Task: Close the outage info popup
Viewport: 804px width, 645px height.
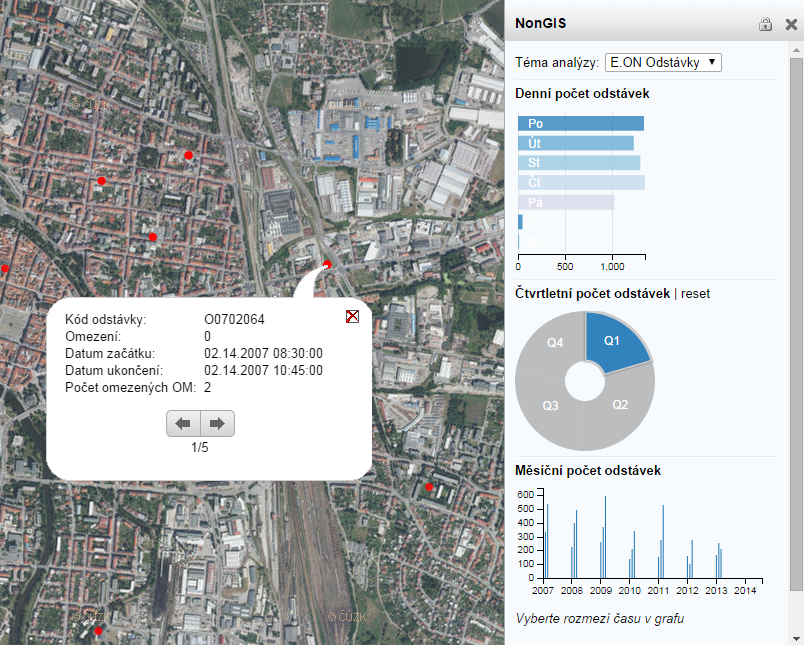Action: [352, 316]
